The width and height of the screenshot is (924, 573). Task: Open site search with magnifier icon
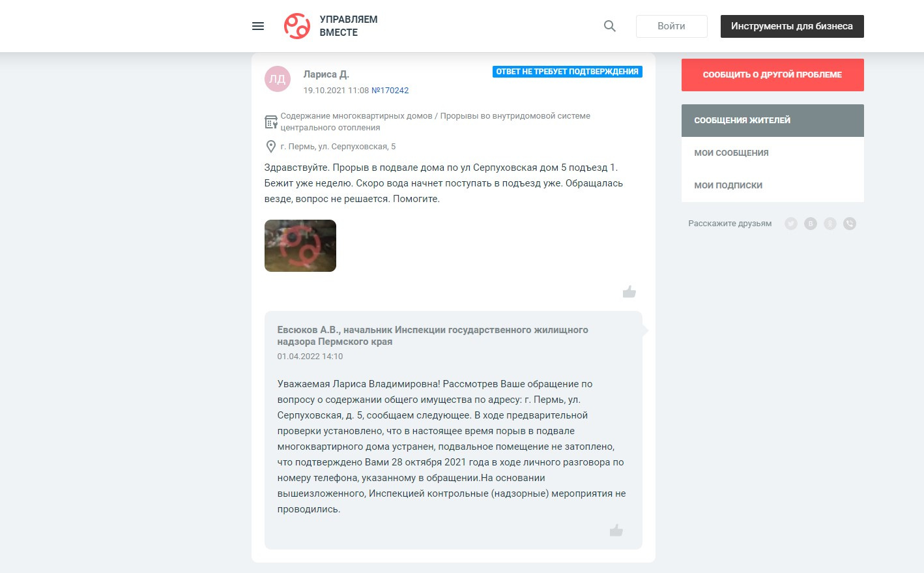610,26
